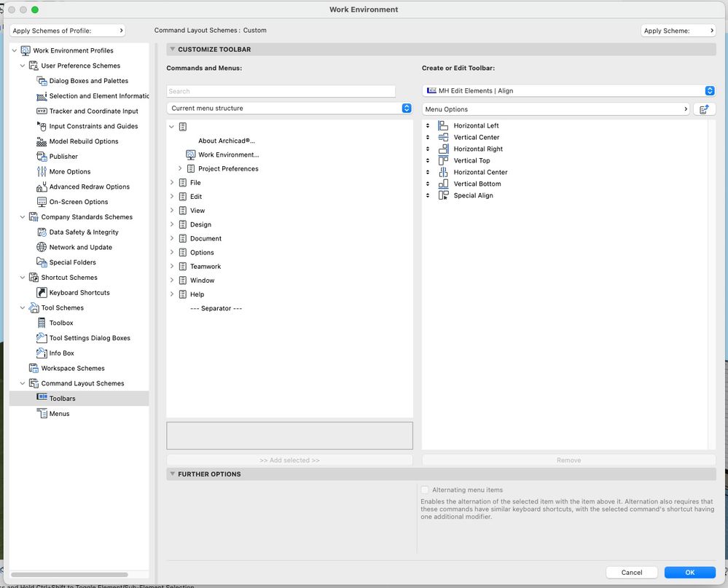Click the Input Constraints and Guides icon
This screenshot has width=728, height=588.
pos(42,126)
